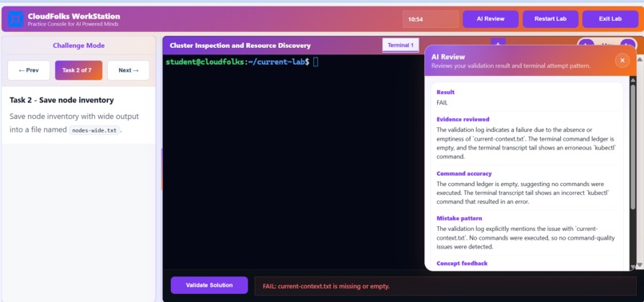The image size is (644, 302).
Task: Click the Result heading in AI Review
Action: click(x=445, y=93)
